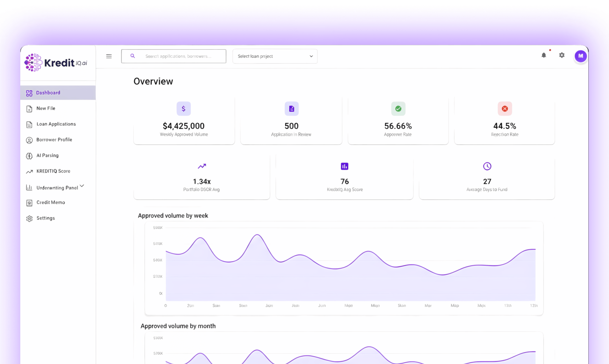Open the user avatar profile menu
The width and height of the screenshot is (609, 364).
click(x=581, y=56)
